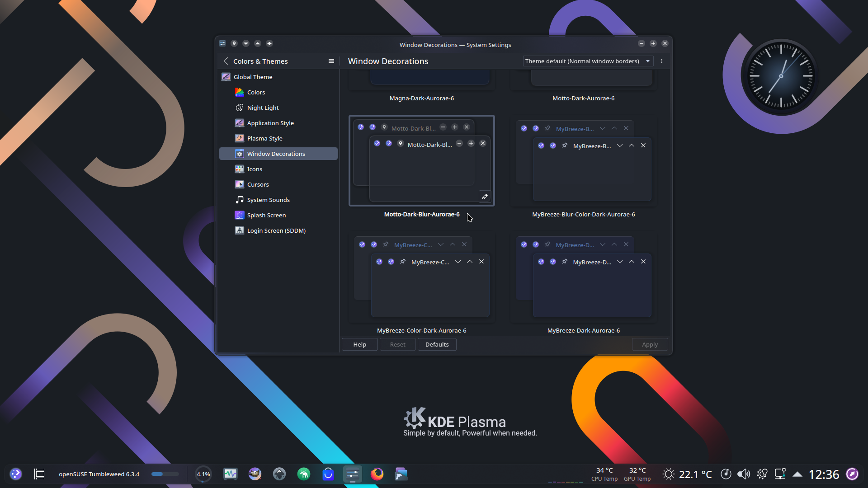Open the media player tray icon
This screenshot has width=868, height=488.
tap(726, 474)
